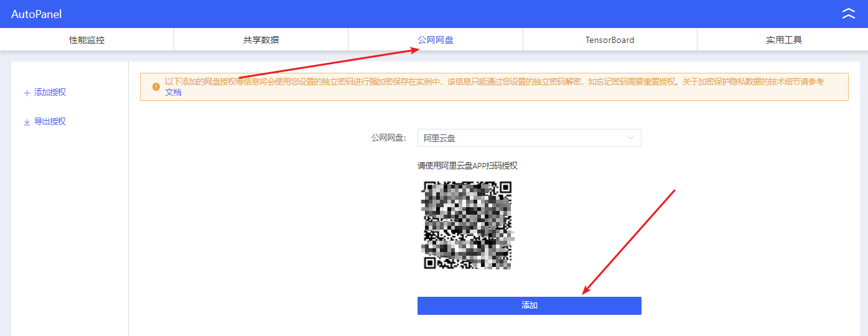Click the 请使用阿里云盘APP扫码授权 instruction text

(x=467, y=166)
